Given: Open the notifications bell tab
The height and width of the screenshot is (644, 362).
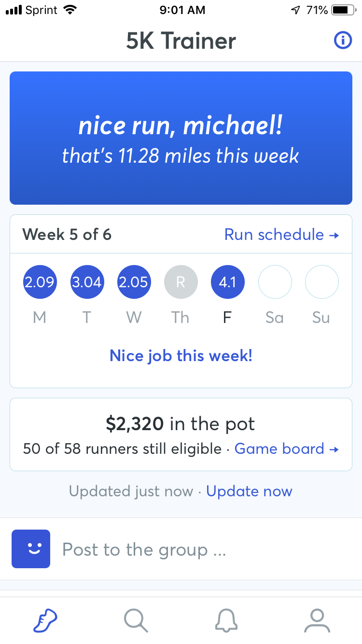Looking at the screenshot, I should [226, 620].
